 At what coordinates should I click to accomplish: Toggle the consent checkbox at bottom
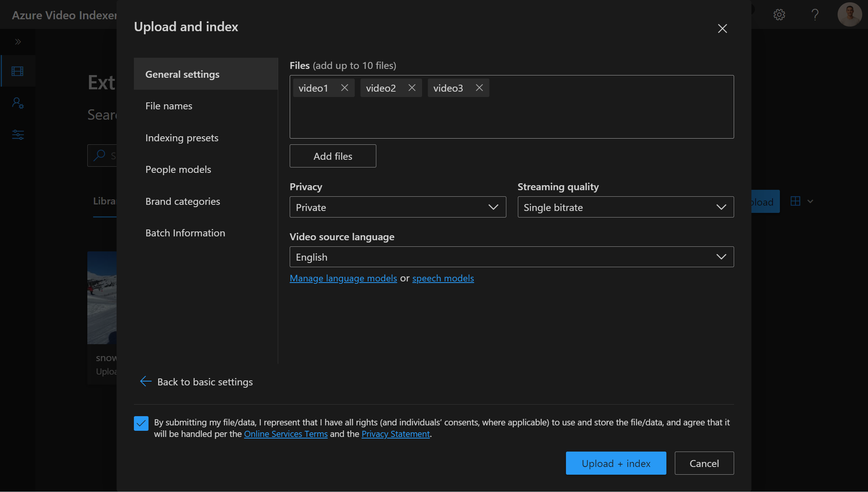141,423
